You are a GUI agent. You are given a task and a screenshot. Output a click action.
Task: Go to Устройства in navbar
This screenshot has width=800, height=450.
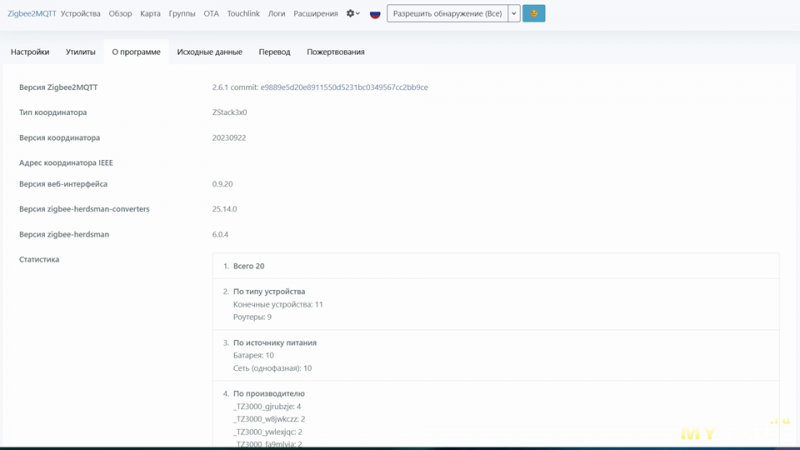(x=81, y=14)
